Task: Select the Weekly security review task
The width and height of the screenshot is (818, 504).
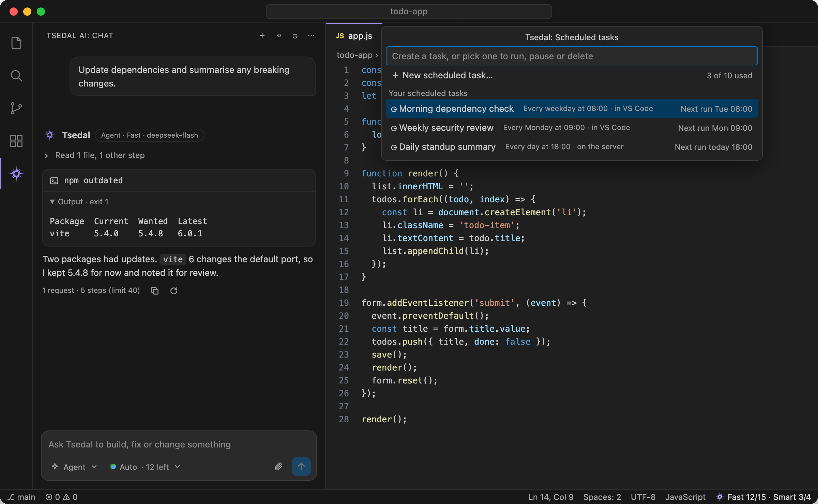Action: point(572,128)
